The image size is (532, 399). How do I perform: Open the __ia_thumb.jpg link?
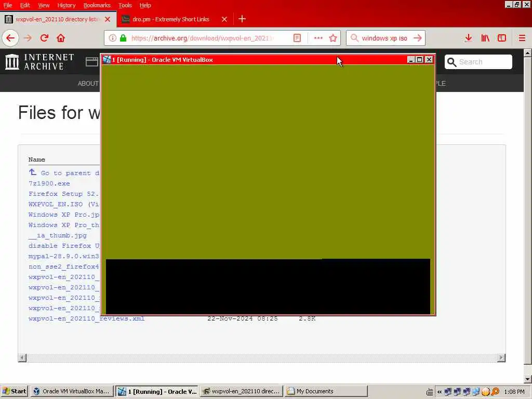(x=58, y=235)
